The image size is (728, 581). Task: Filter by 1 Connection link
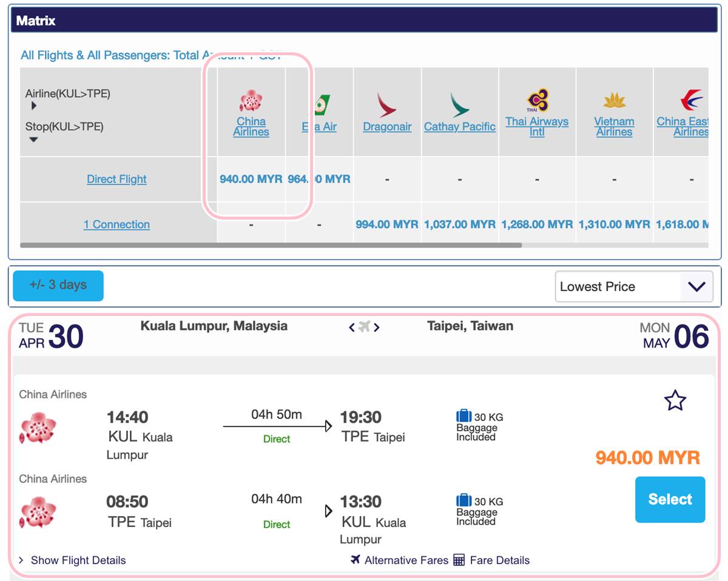(116, 224)
